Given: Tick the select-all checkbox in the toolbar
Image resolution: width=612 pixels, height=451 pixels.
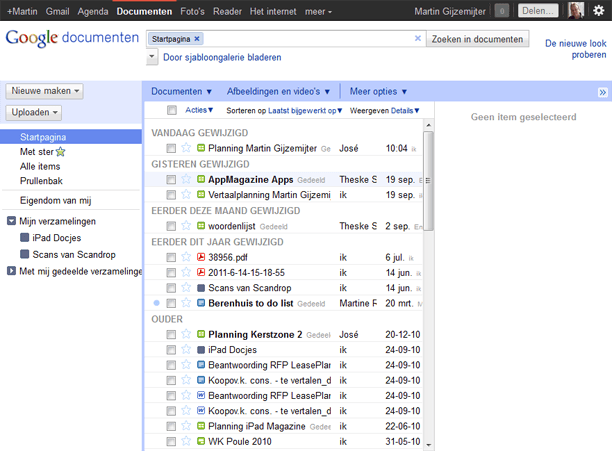Looking at the screenshot, I should [x=172, y=110].
